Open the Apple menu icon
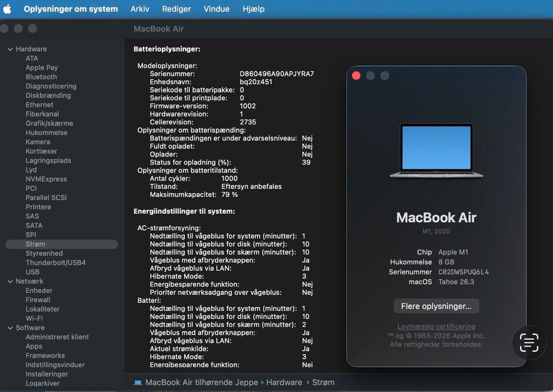 click(7, 9)
